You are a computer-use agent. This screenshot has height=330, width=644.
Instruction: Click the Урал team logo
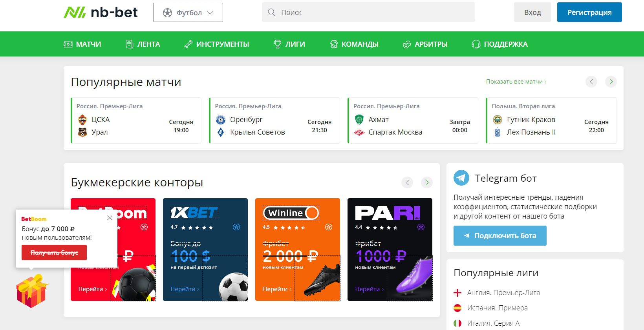point(82,132)
